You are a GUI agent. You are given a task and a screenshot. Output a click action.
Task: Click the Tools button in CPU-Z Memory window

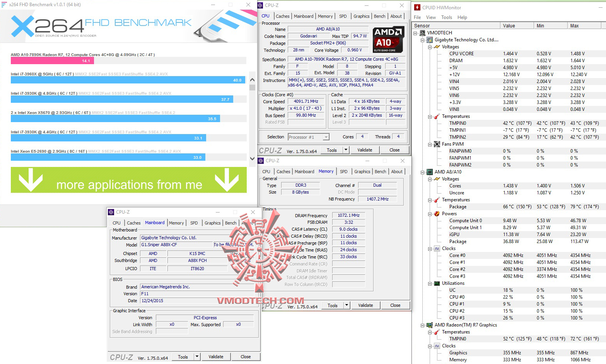pos(333,305)
